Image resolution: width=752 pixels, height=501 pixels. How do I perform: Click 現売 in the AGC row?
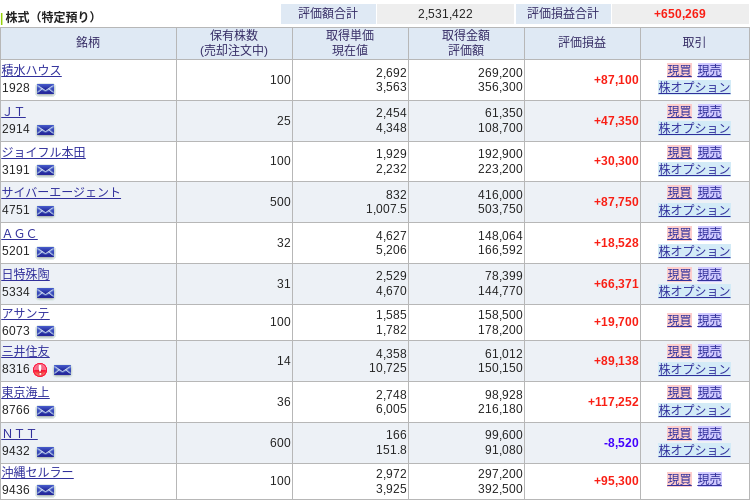pyautogui.click(x=709, y=234)
